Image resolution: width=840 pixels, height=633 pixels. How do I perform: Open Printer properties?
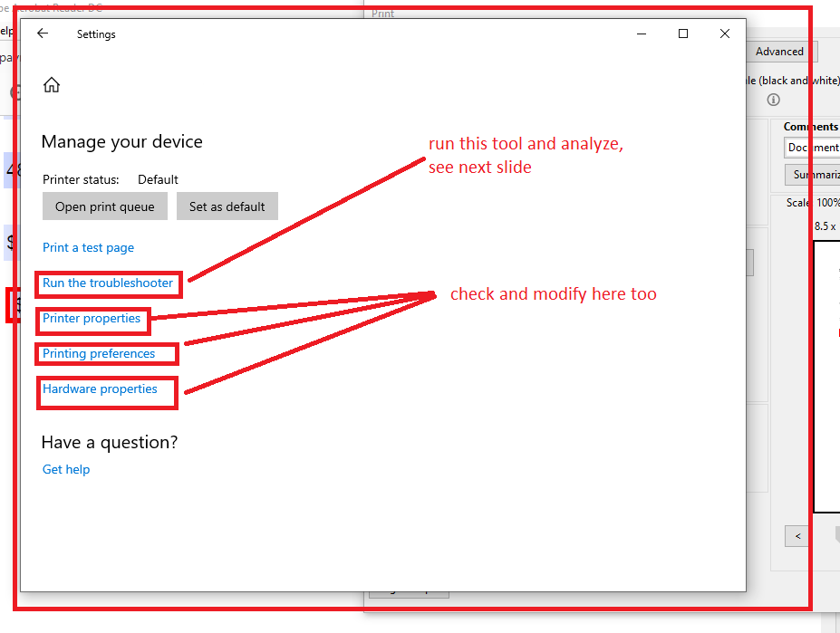click(x=92, y=321)
